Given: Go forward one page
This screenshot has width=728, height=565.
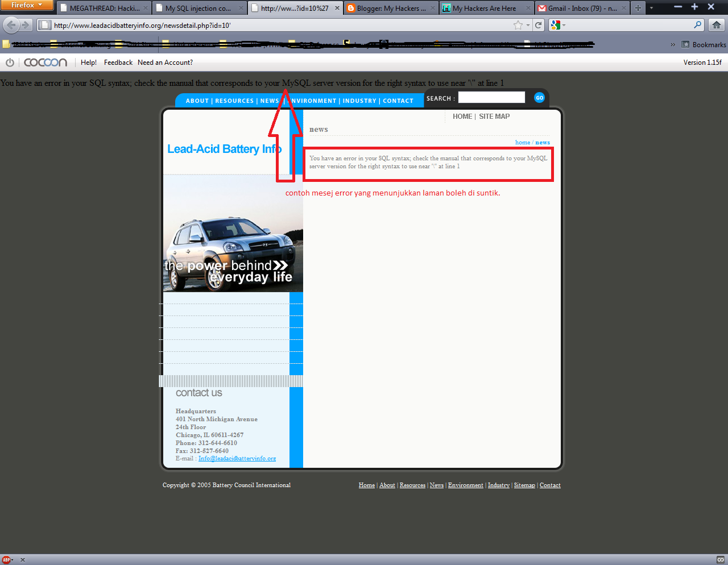Looking at the screenshot, I should (26, 25).
